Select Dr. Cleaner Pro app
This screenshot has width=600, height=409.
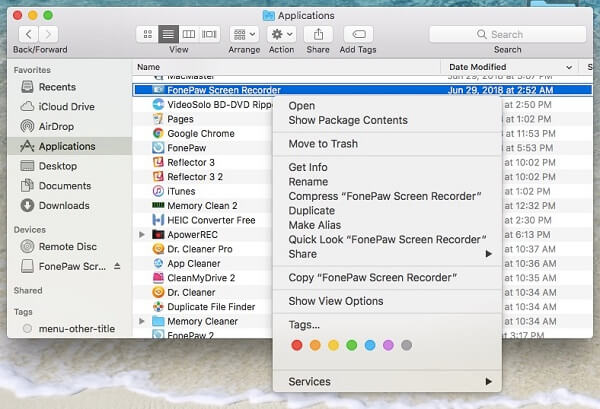pyautogui.click(x=203, y=249)
